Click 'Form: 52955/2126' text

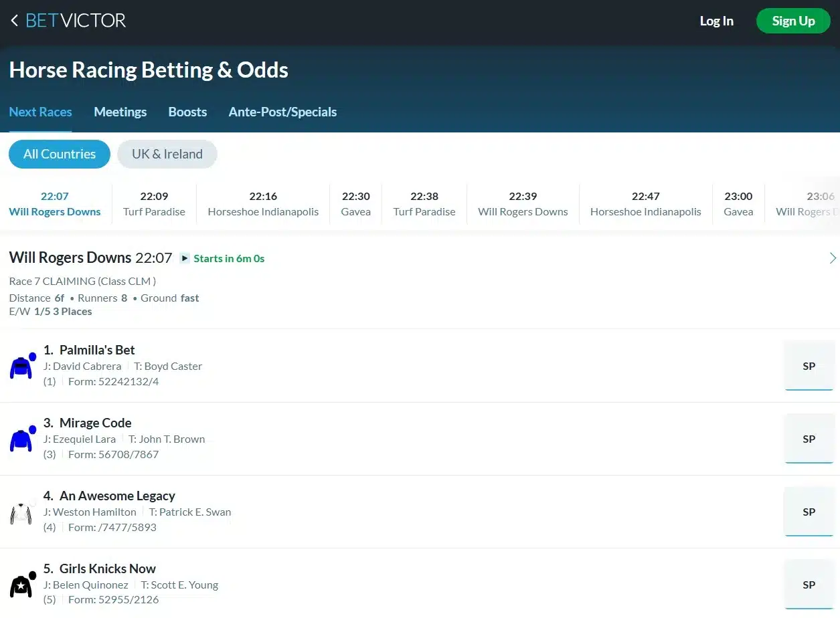114,599
